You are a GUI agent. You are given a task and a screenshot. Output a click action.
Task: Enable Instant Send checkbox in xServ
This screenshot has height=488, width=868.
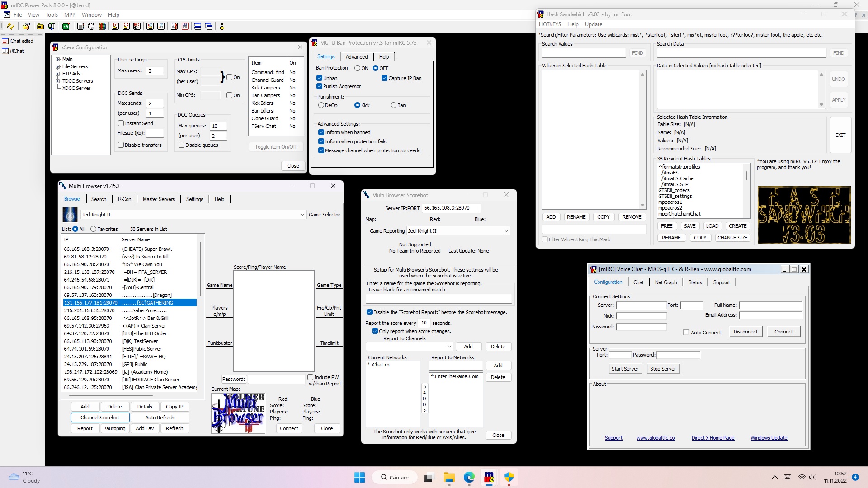click(121, 123)
